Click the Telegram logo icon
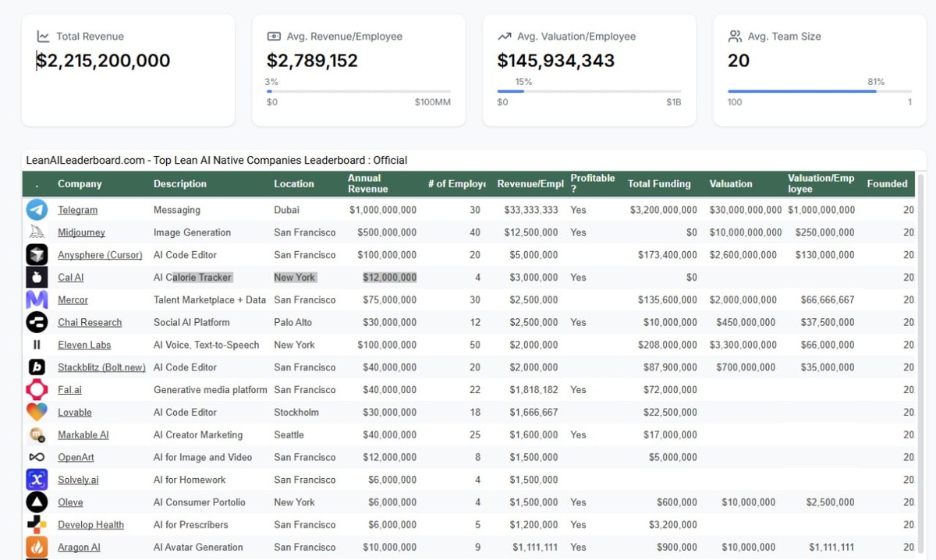 click(x=37, y=210)
